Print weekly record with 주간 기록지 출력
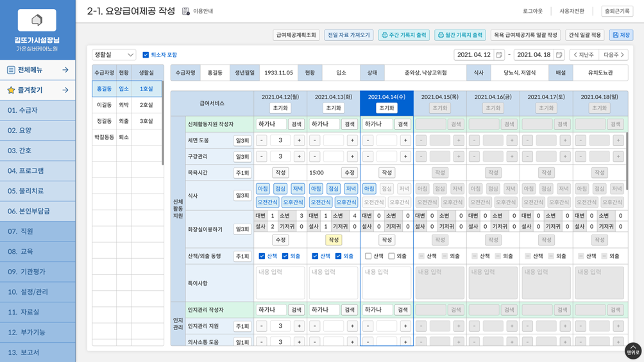 [403, 35]
